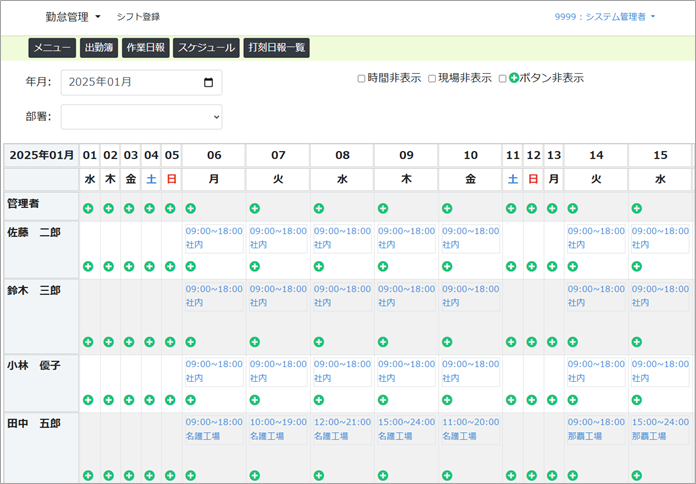
Task: Expand the 部署 department dropdown
Action: pos(141,117)
